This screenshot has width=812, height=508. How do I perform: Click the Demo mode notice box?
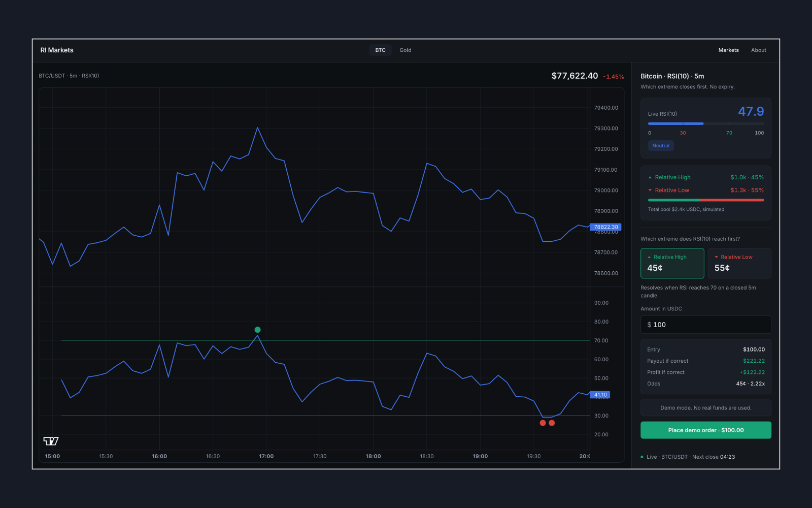pyautogui.click(x=705, y=408)
